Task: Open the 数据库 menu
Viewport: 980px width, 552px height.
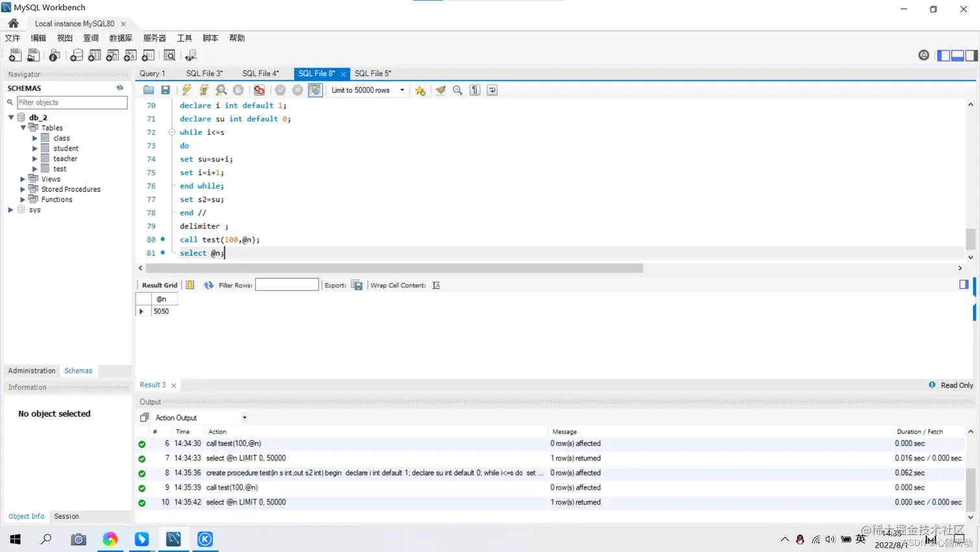Action: click(x=121, y=38)
